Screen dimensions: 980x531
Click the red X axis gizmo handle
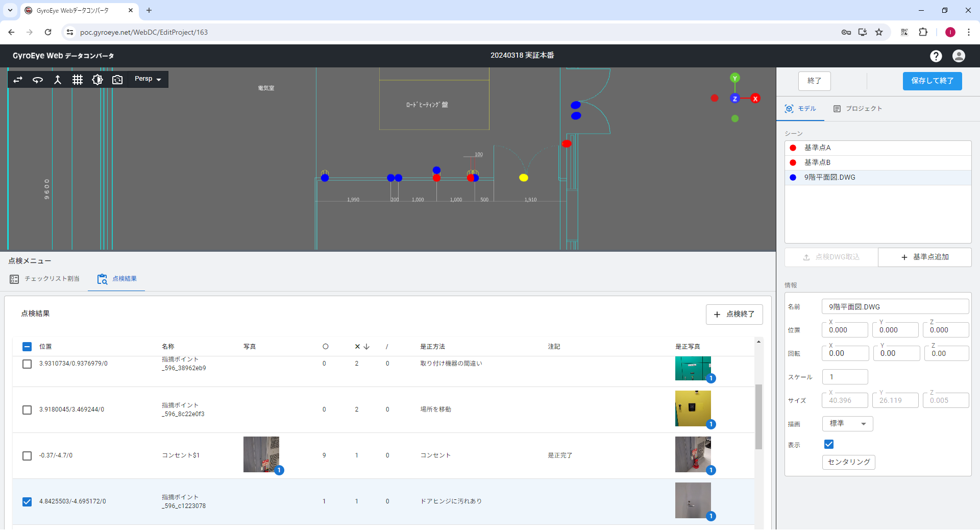pos(755,99)
